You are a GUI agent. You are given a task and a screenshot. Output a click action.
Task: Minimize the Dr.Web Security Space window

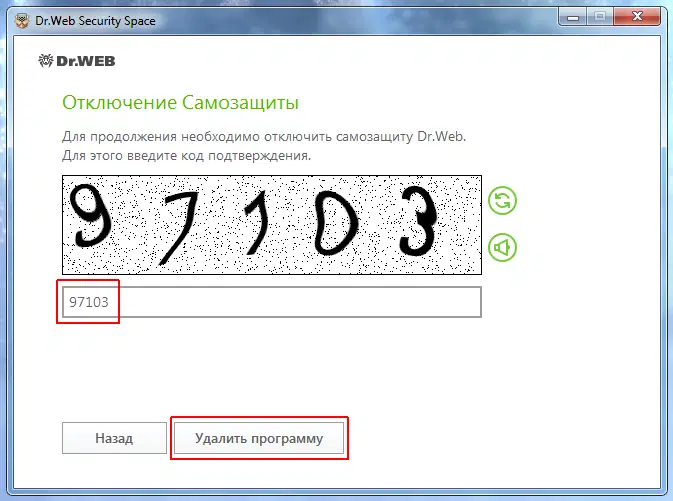[573, 17]
